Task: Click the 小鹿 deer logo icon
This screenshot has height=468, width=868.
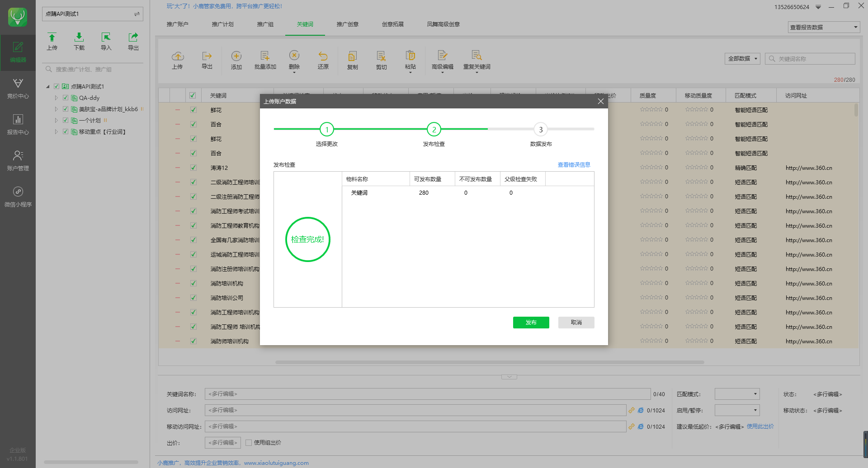Action: (18, 17)
